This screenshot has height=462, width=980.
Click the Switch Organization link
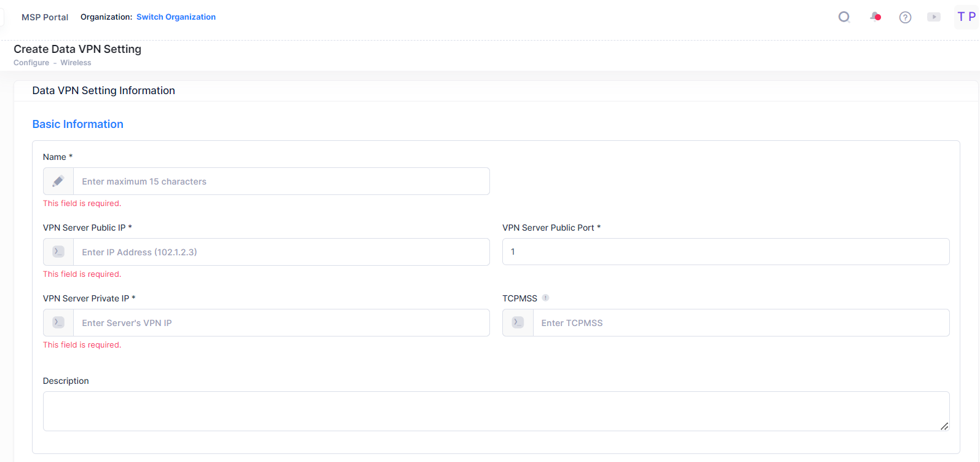click(x=176, y=17)
